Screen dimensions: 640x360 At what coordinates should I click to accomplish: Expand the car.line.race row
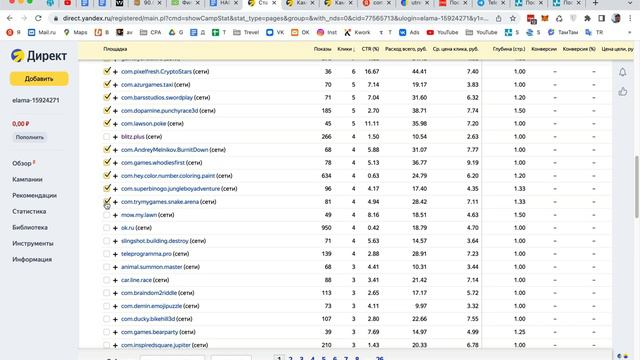116,280
